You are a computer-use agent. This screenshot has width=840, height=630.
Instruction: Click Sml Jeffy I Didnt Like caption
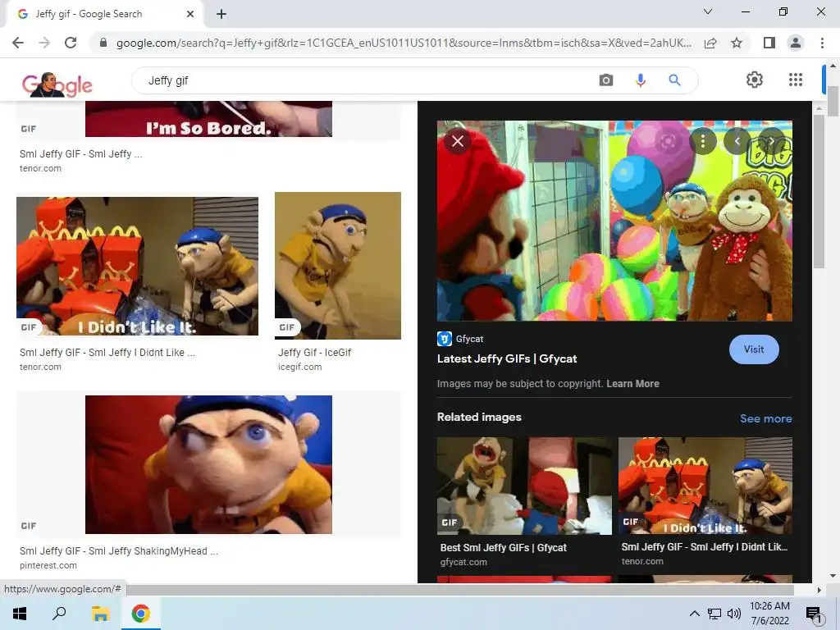point(107,353)
